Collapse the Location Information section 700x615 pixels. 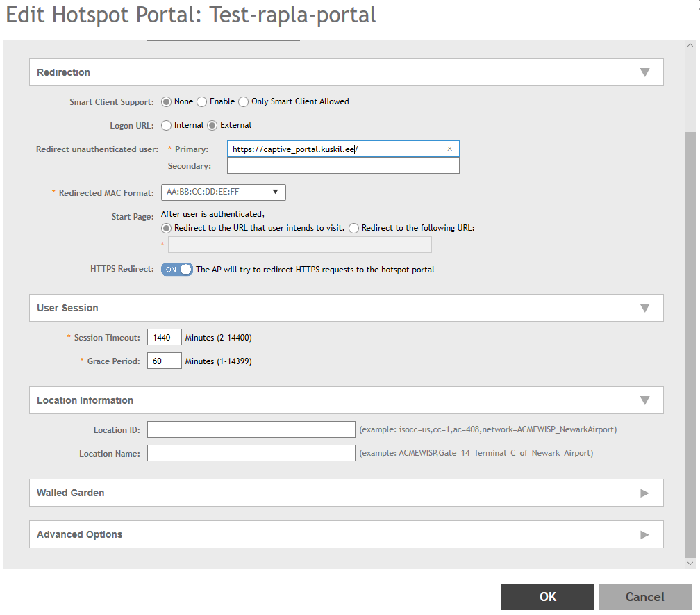tap(644, 400)
